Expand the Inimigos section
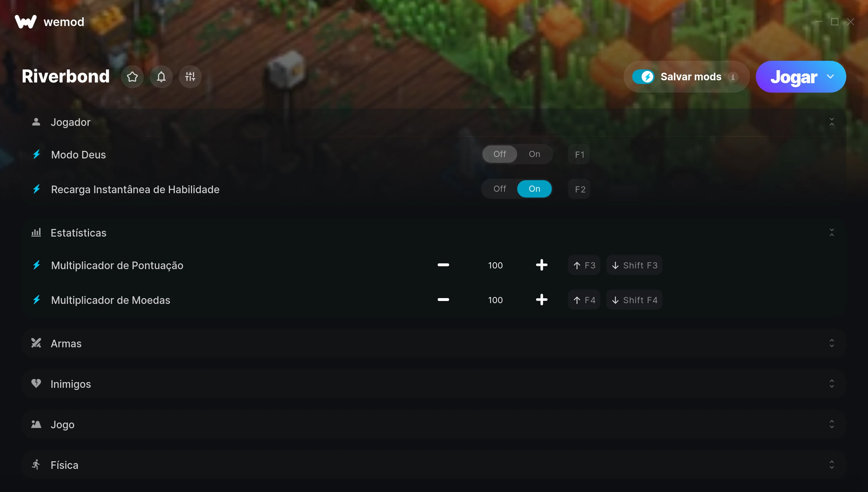 tap(434, 384)
